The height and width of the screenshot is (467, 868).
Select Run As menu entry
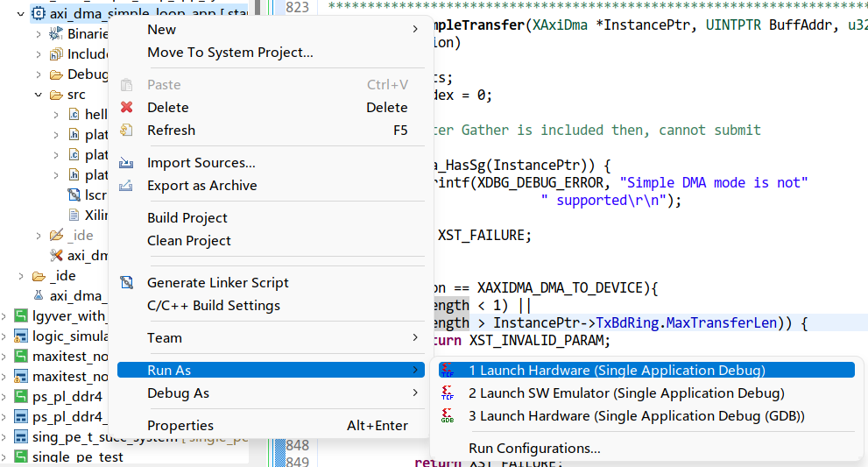[x=272, y=370]
